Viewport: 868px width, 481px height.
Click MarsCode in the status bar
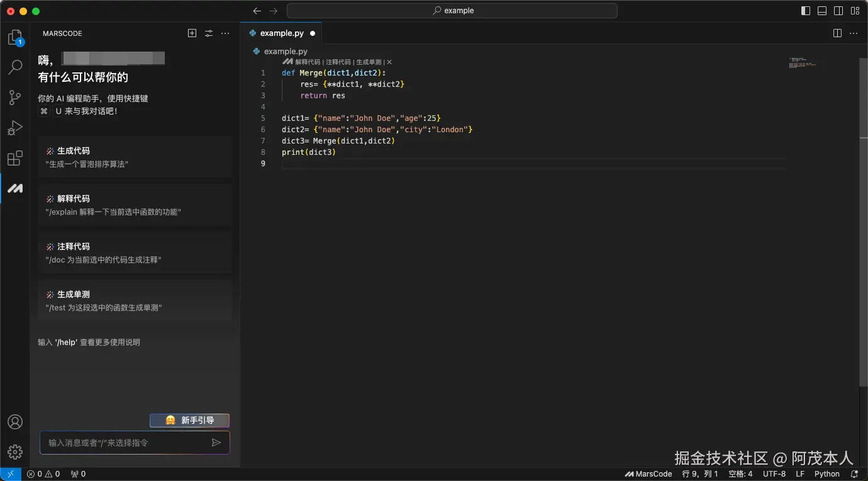pos(648,474)
